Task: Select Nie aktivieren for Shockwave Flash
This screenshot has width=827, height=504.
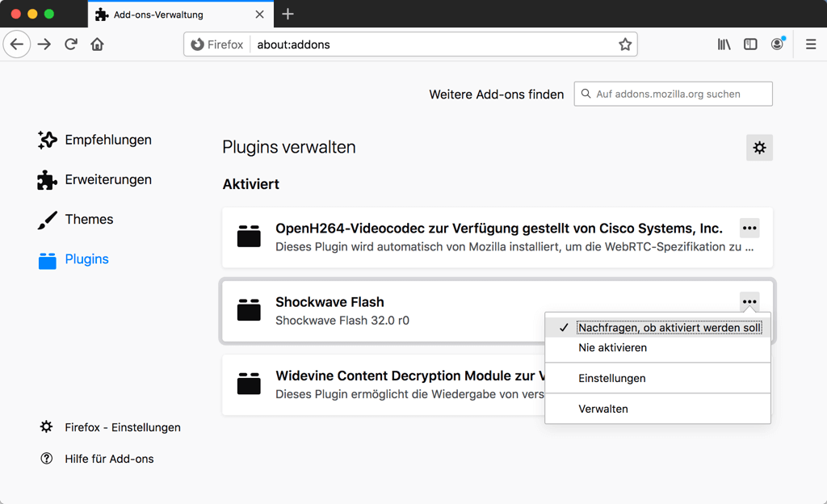Action: tap(657, 348)
